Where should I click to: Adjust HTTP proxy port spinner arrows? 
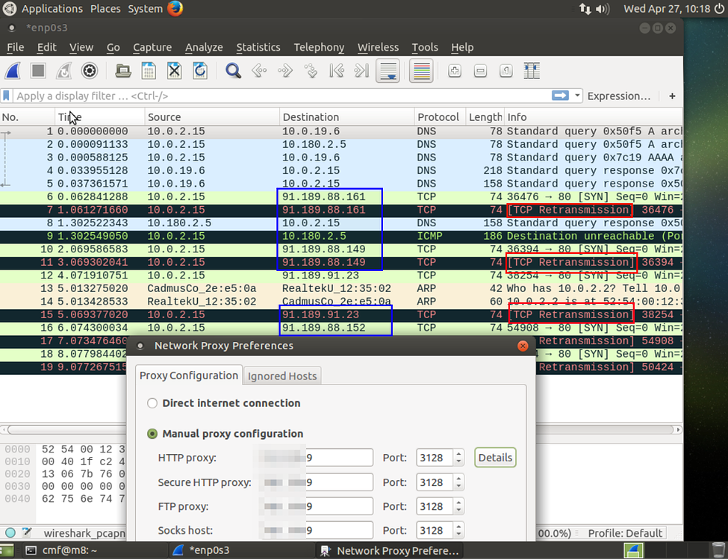458,458
